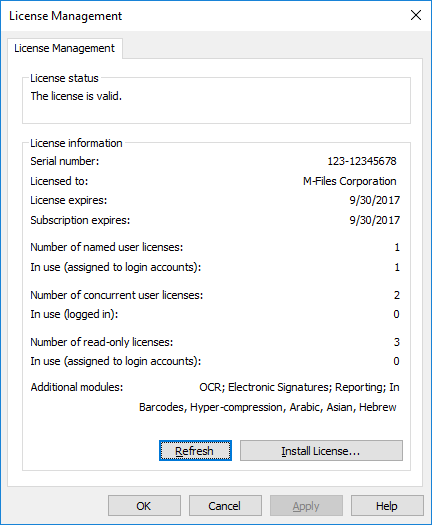Open the Install License dialog
Screen dimensions: 432x525
click(x=321, y=451)
